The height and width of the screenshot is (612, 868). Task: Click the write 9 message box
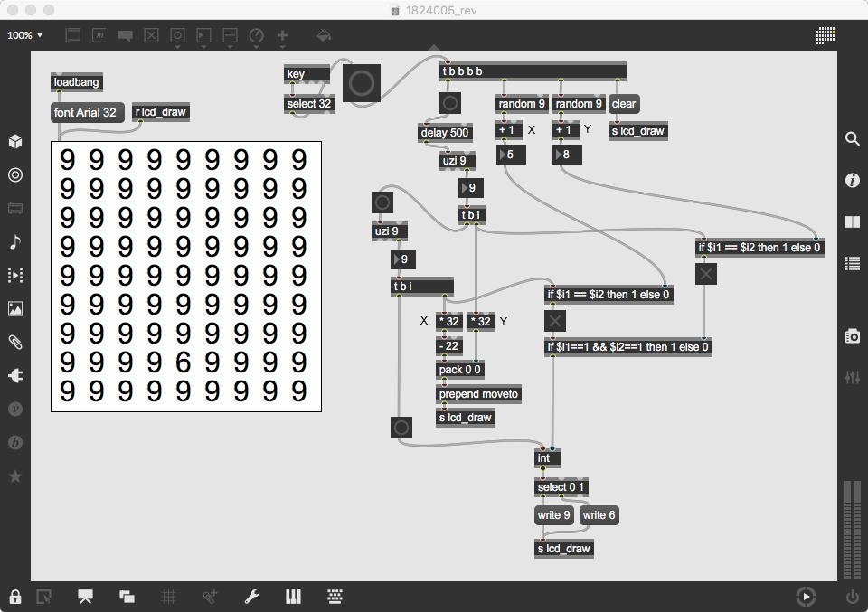553,515
